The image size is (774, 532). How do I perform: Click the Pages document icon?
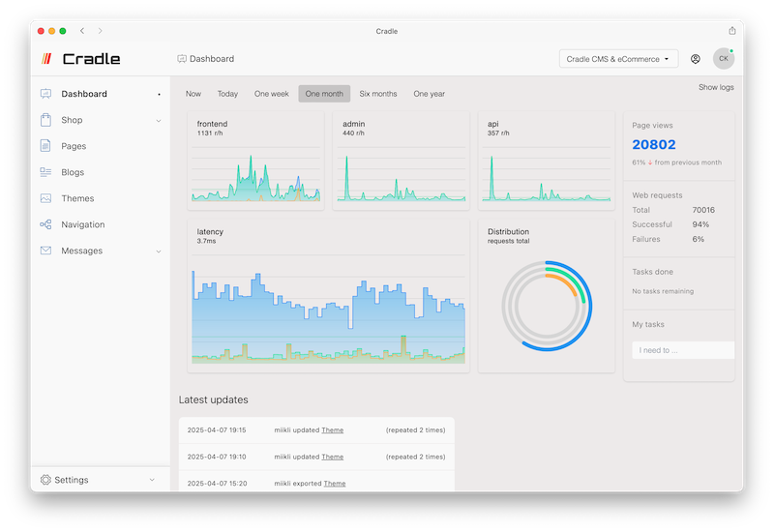pyautogui.click(x=45, y=146)
